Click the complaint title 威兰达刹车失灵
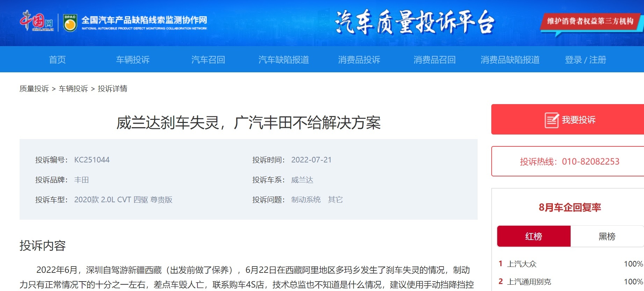The width and height of the screenshot is (644, 291). tap(248, 123)
